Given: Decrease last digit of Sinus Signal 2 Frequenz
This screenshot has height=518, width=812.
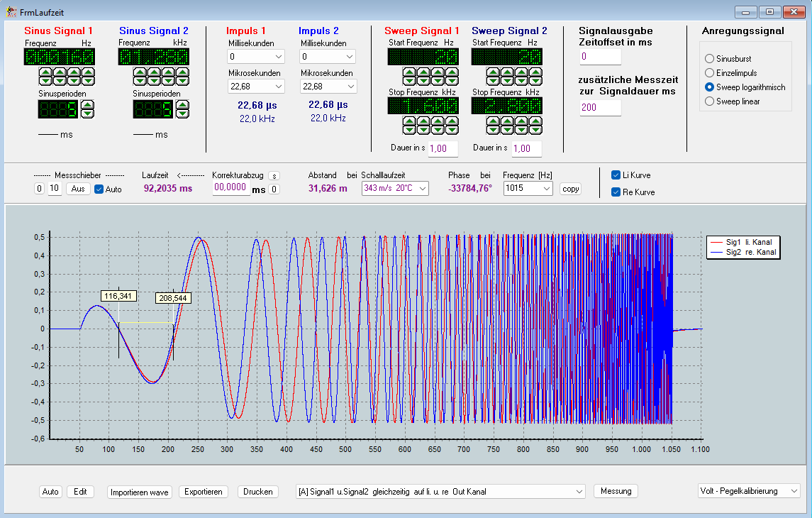Looking at the screenshot, I should click(183, 81).
